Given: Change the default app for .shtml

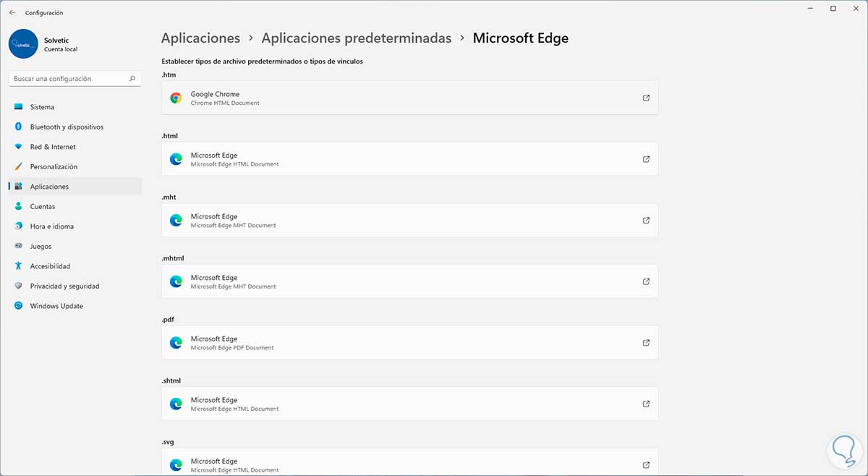Looking at the screenshot, I should [409, 404].
